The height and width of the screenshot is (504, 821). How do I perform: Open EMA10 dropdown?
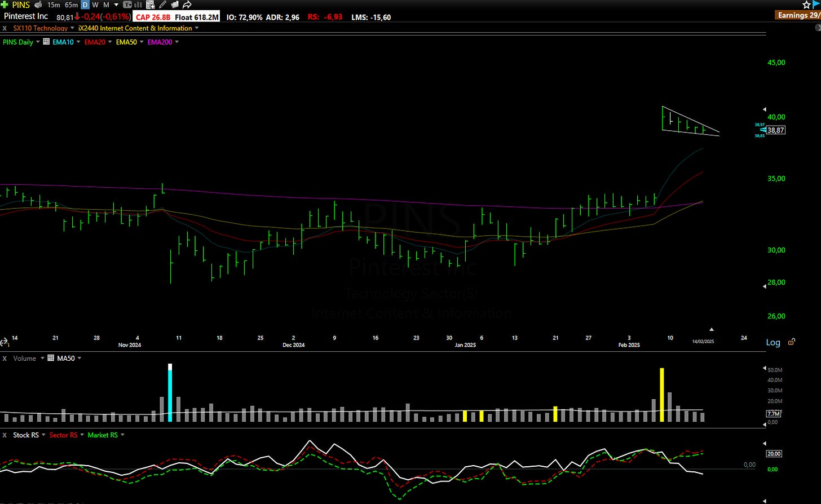pyautogui.click(x=78, y=42)
